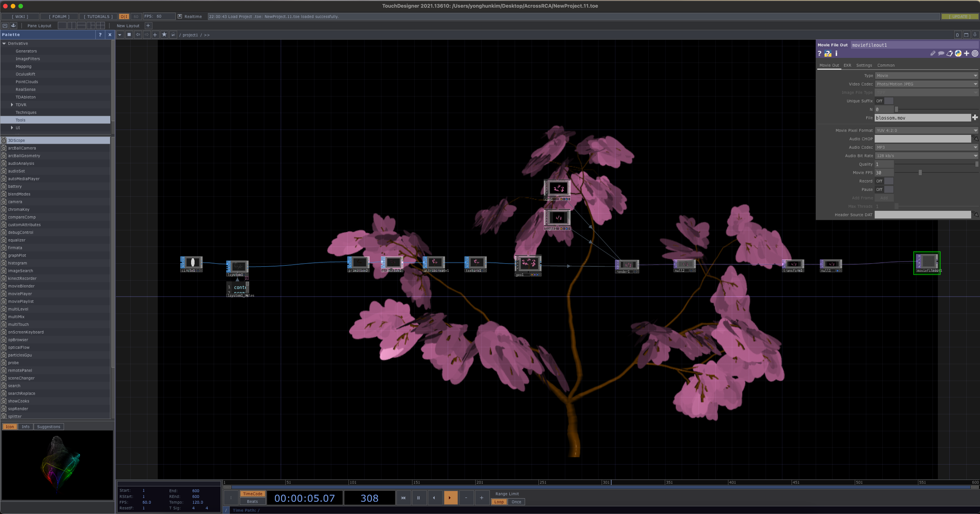Enable Once range limit
The width and height of the screenshot is (980, 514).
(516, 502)
